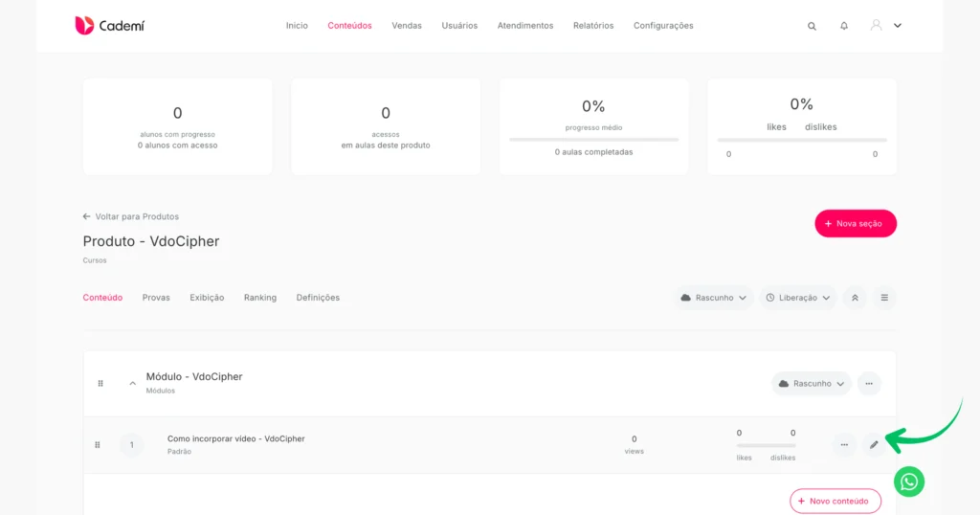This screenshot has width=980, height=515.
Task: Open the module's three-dots options menu
Action: pyautogui.click(x=869, y=384)
